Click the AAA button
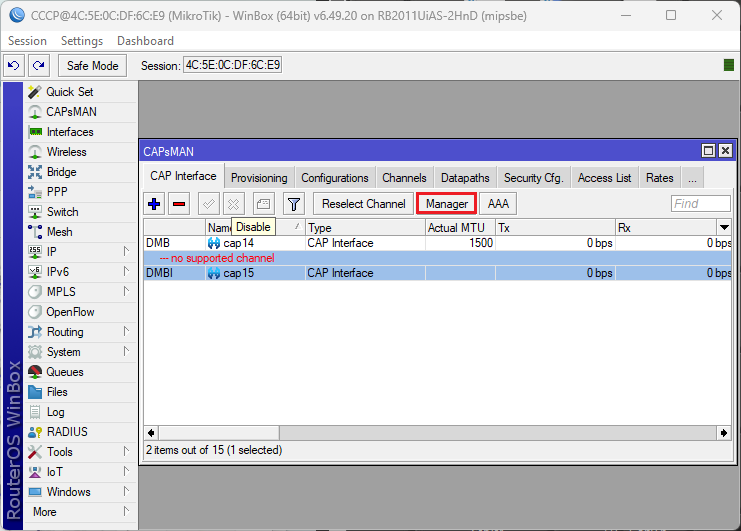 point(498,204)
